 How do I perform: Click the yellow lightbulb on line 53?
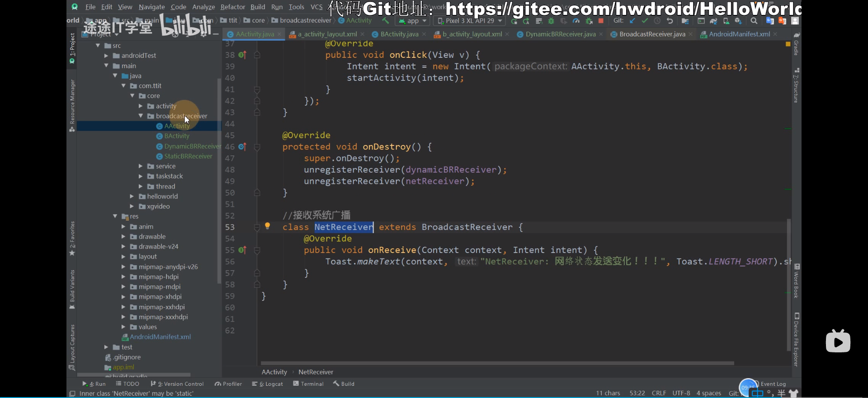267,225
